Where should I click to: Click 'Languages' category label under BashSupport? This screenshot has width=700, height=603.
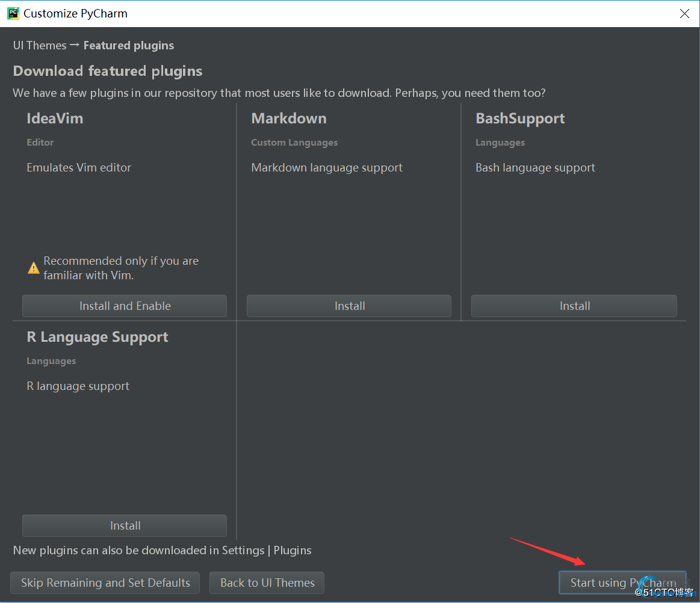coord(500,143)
